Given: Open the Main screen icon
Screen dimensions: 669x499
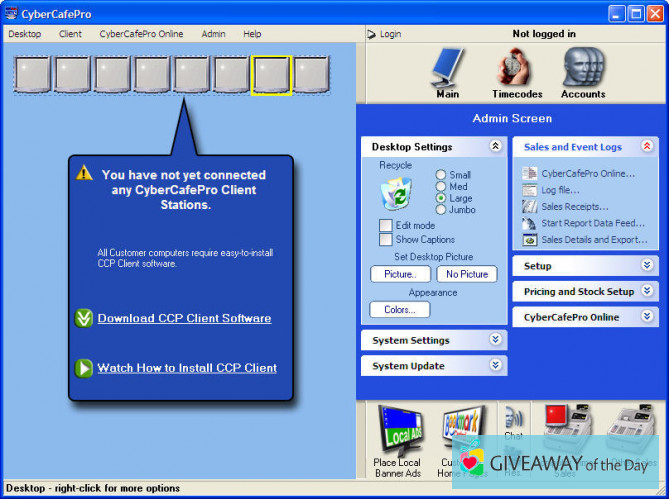Looking at the screenshot, I should (447, 70).
